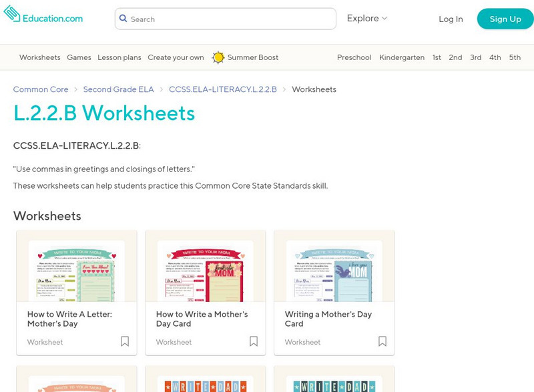This screenshot has width=534, height=392.
Task: Click title 'How to Write A Letter: Mother's Day'
Action: pyautogui.click(x=69, y=319)
